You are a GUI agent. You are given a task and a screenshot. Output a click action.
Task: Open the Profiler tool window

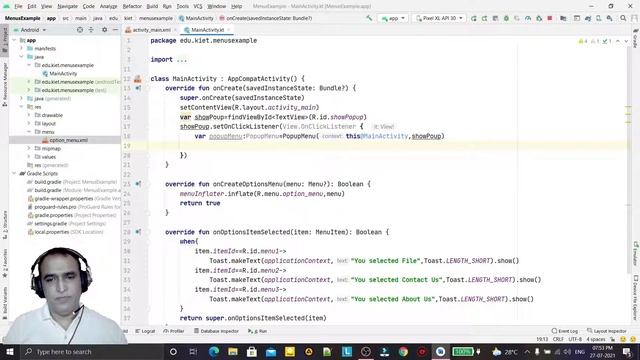point(174,331)
